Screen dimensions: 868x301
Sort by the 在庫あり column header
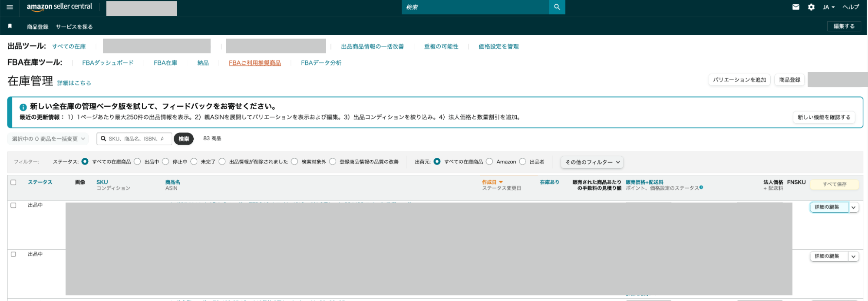549,183
